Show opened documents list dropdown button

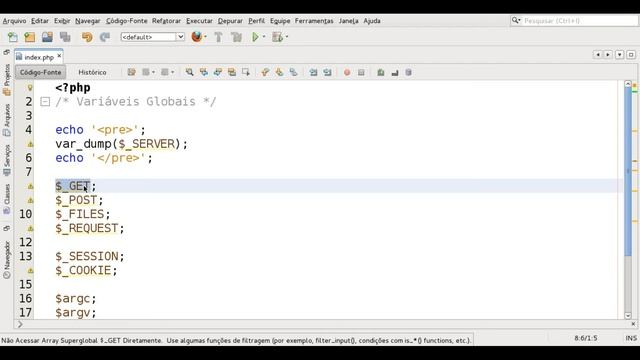620,54
